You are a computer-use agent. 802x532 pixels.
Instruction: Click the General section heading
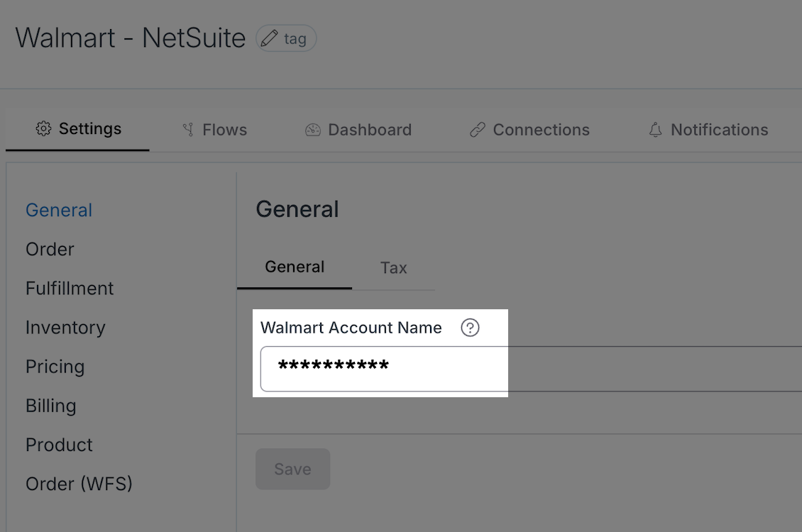coord(297,209)
